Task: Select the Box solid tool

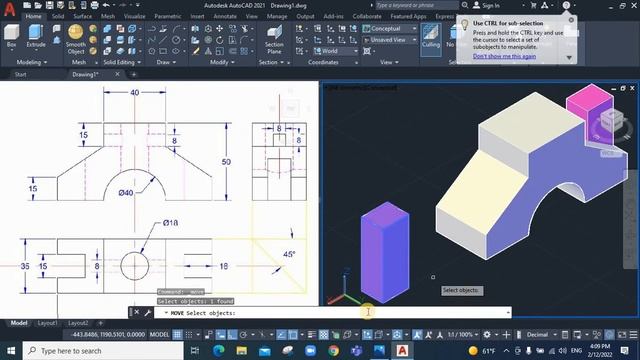Action: coord(11,36)
